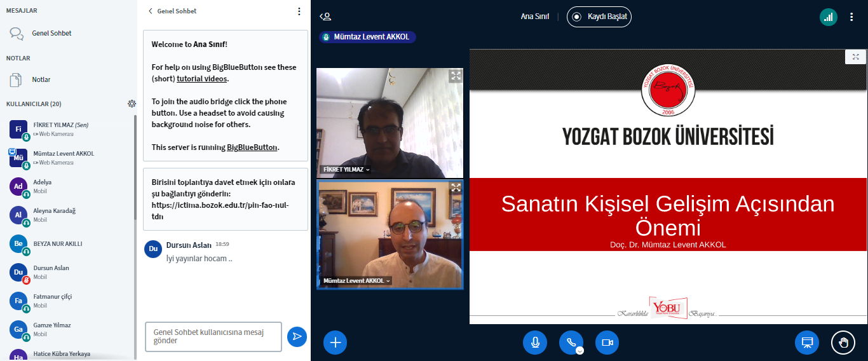868x361 pixels.
Task: Click the blue plus actions button
Action: pyautogui.click(x=335, y=343)
